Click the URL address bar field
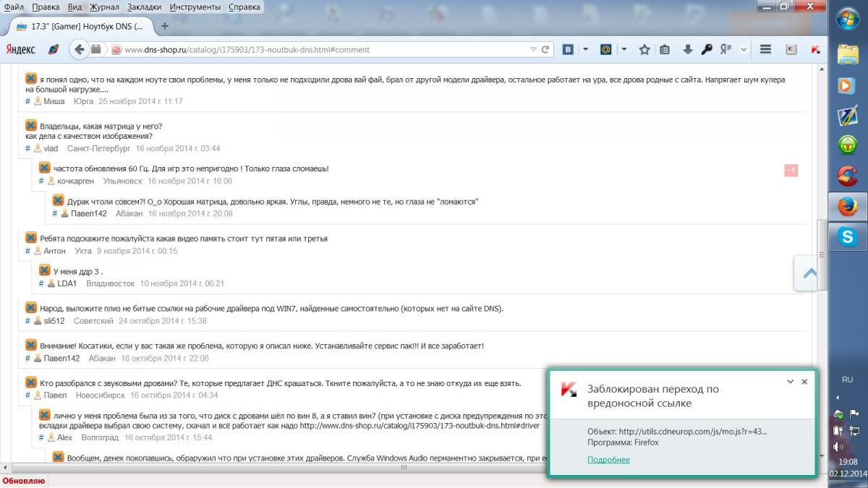This screenshot has height=488, width=868. point(324,50)
